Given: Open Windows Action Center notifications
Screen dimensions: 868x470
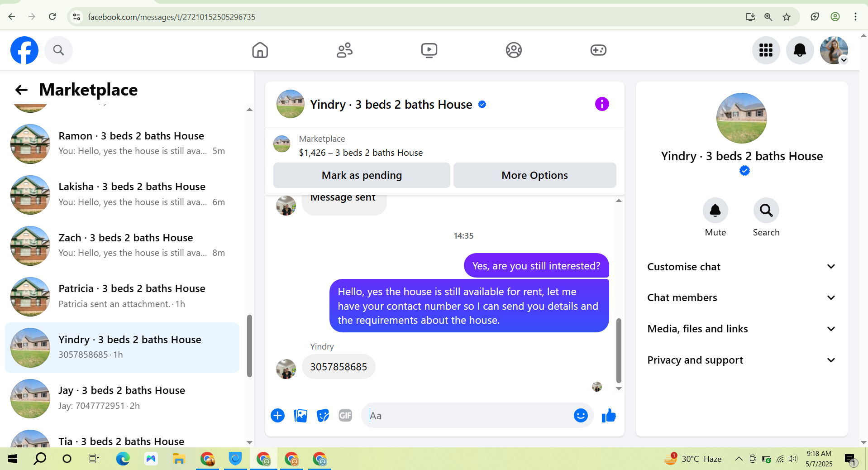Looking at the screenshot, I should 851,459.
